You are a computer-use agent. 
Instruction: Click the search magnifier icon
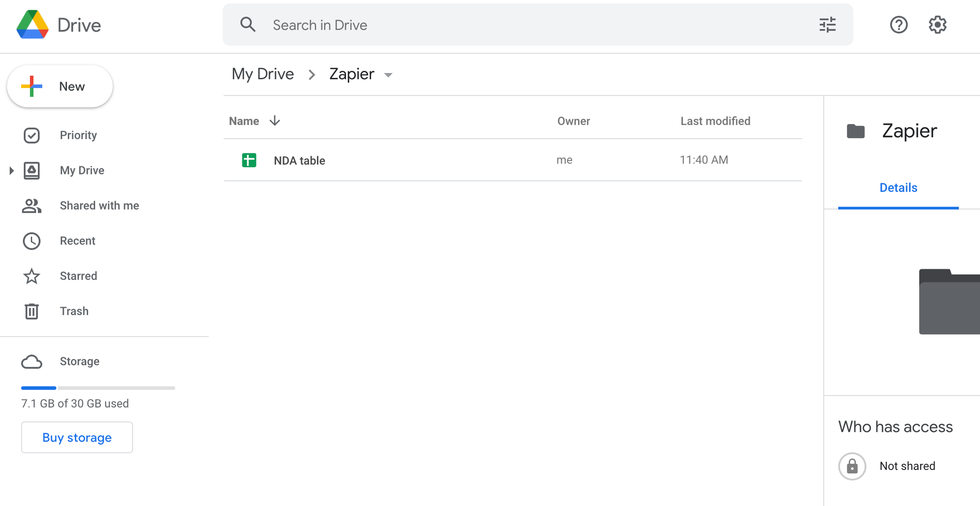tap(248, 25)
